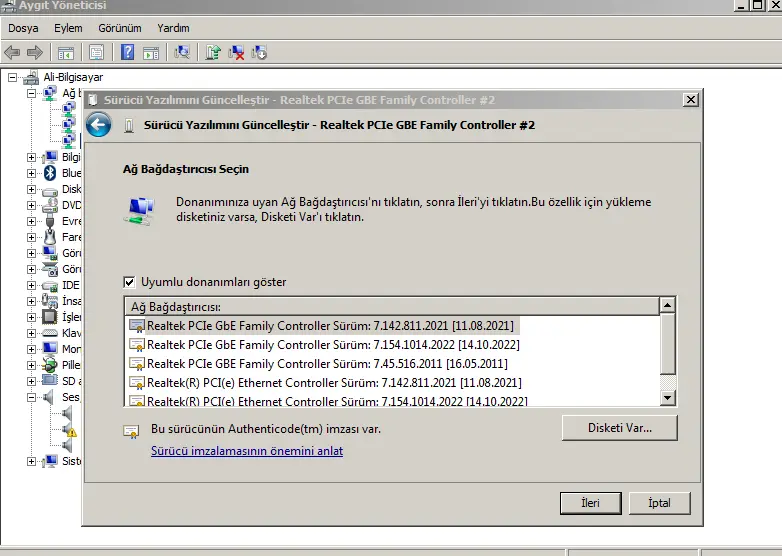Click the mouse (Fare) category icon
The height and width of the screenshot is (556, 782).
click(50, 237)
